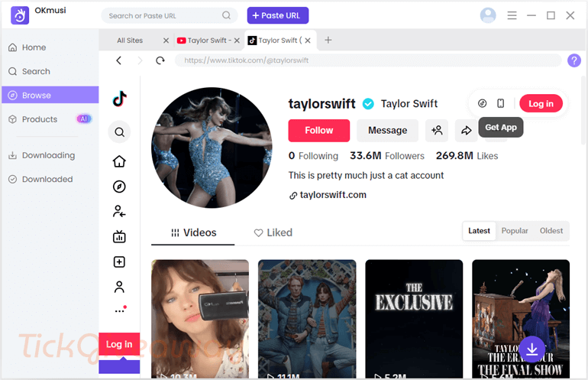
Task: Open TikTok profile person icon
Action: pos(119,287)
